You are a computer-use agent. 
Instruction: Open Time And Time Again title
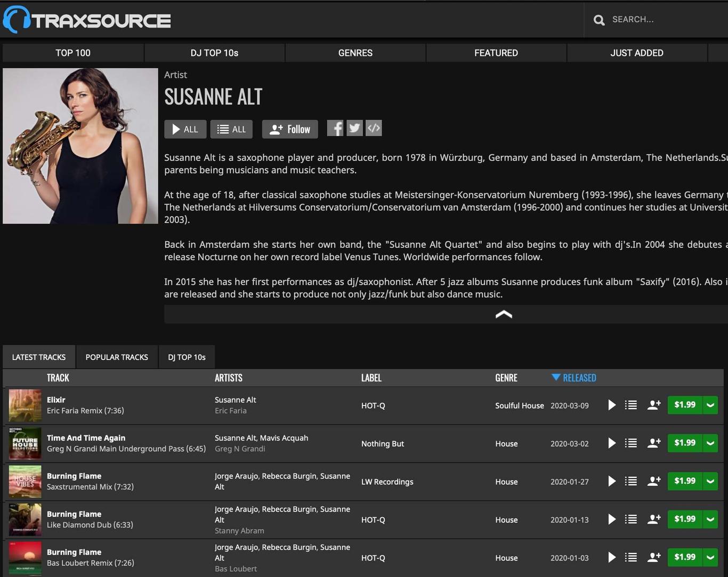pos(86,438)
